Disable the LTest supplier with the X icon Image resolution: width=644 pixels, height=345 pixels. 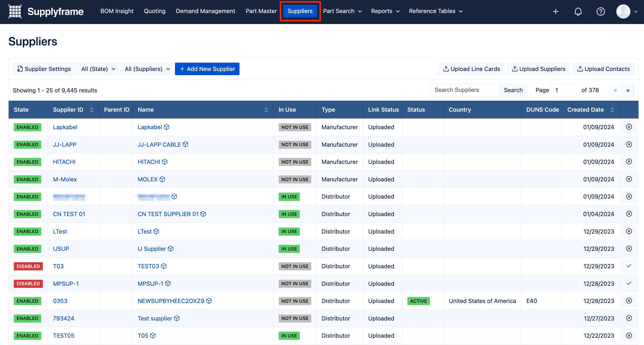(629, 231)
